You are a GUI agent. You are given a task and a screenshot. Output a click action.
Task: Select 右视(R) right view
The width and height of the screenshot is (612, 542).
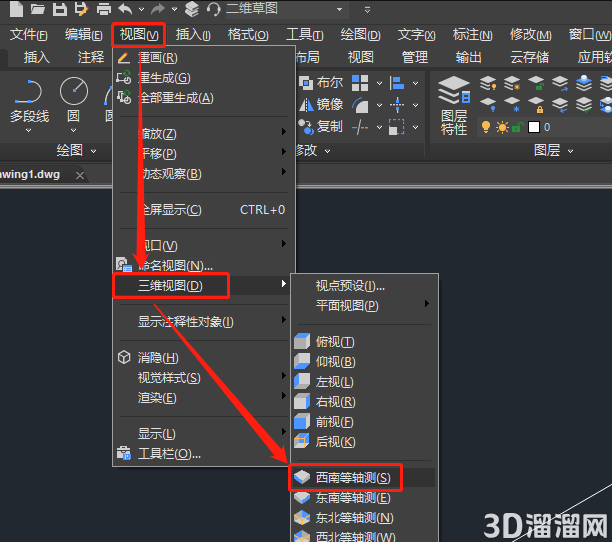point(364,402)
